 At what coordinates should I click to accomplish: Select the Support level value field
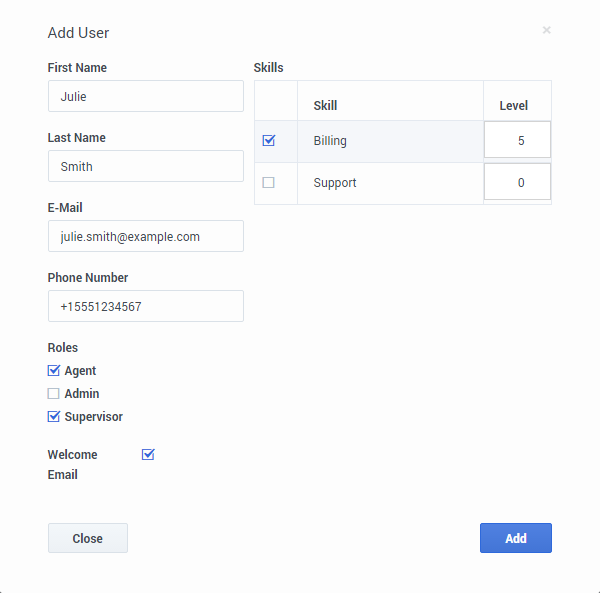click(517, 183)
